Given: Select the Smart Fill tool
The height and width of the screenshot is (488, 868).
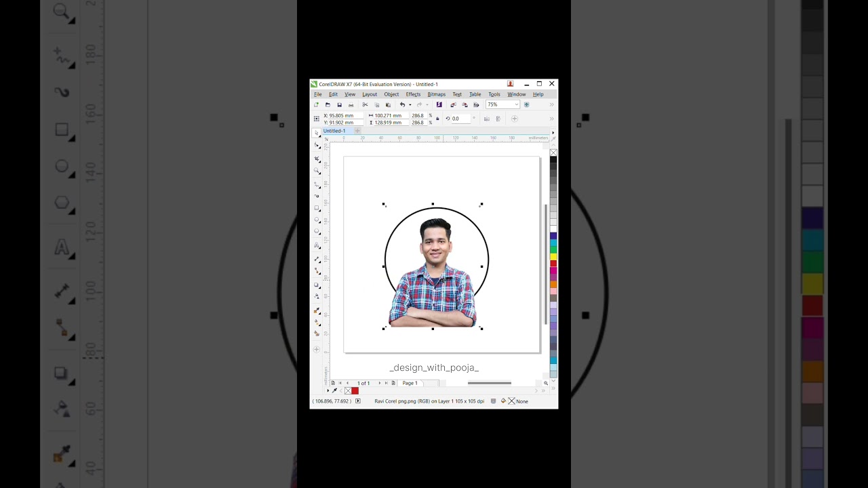Looking at the screenshot, I should point(317,333).
